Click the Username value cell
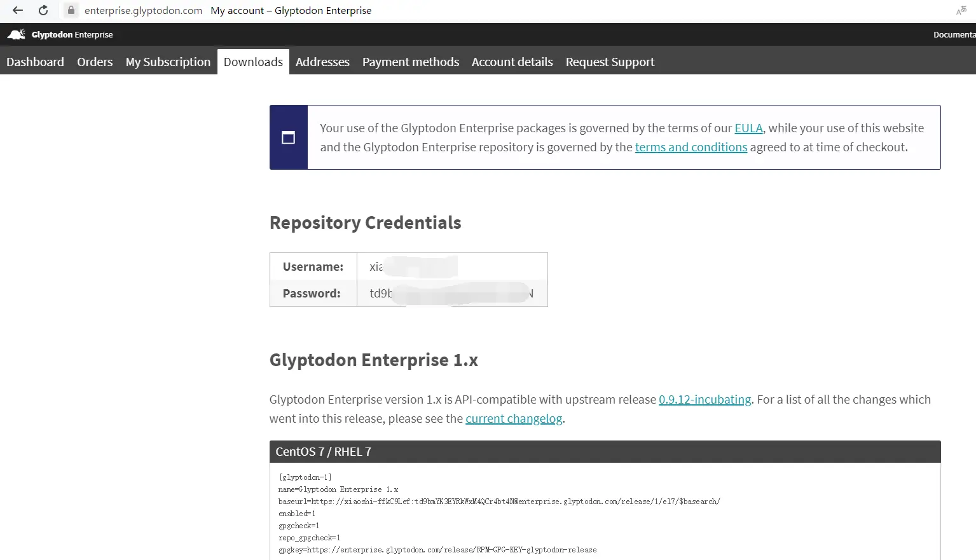Image resolution: width=976 pixels, height=560 pixels. coord(452,266)
